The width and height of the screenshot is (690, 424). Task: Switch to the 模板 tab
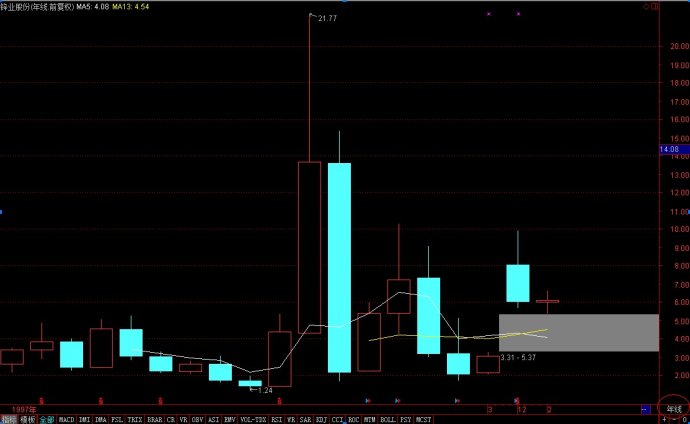pos(28,419)
